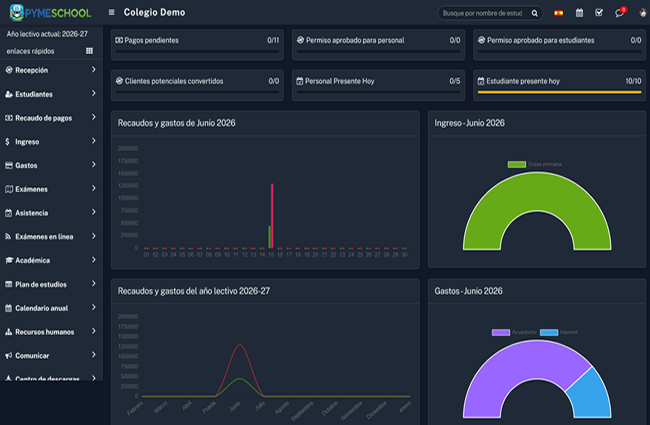This screenshot has height=425, width=650.
Task: Expand the Asistencia chevron
Action: pos(94,212)
